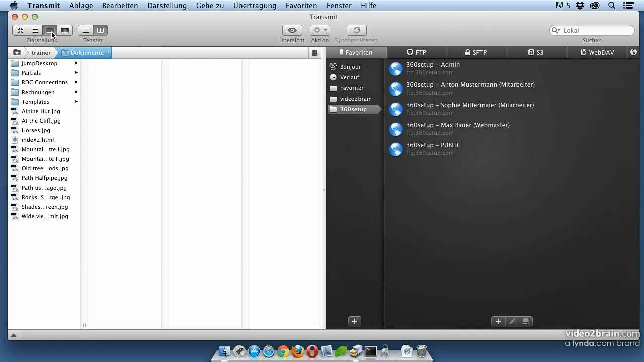The height and width of the screenshot is (362, 644).
Task: Select 360setup folder in sidebar
Action: pyautogui.click(x=354, y=109)
